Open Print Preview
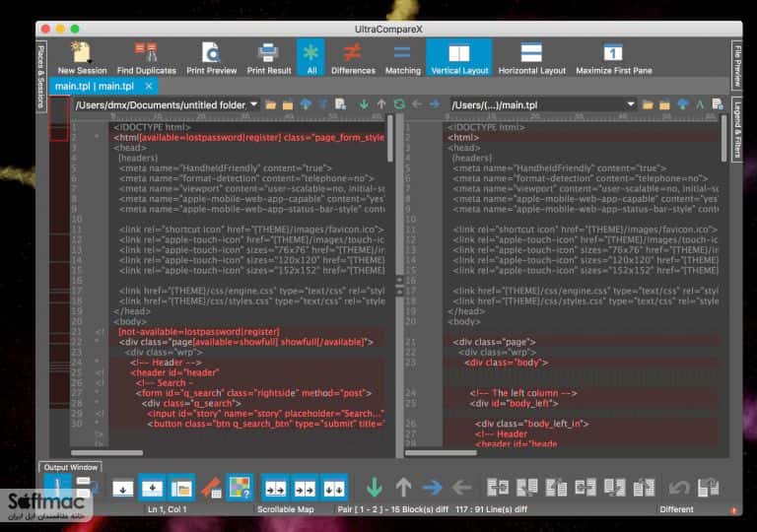The height and width of the screenshot is (532, 757). point(212,58)
